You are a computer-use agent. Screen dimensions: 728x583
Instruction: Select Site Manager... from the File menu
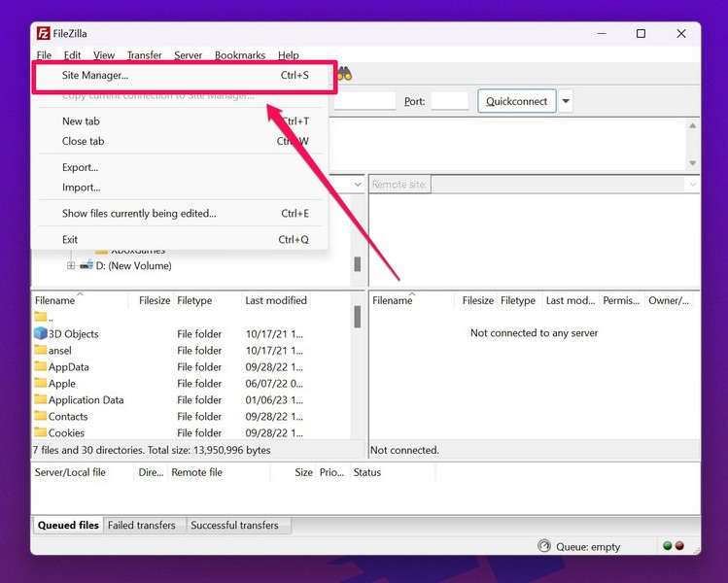(x=95, y=75)
